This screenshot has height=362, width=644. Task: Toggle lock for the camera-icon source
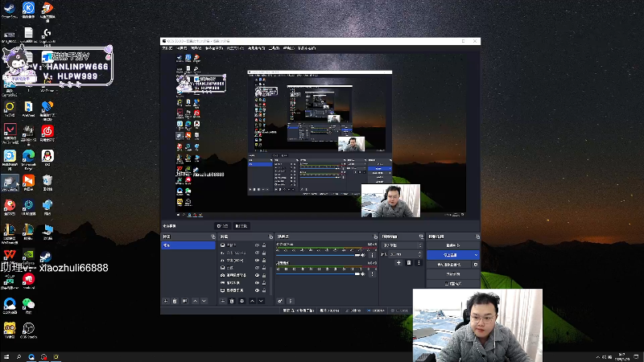tap(264, 275)
